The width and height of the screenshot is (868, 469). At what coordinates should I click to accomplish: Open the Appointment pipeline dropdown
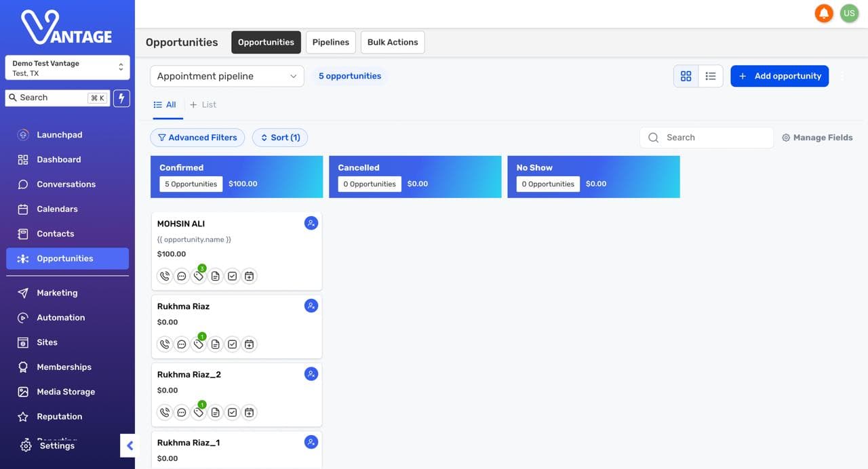tap(227, 76)
